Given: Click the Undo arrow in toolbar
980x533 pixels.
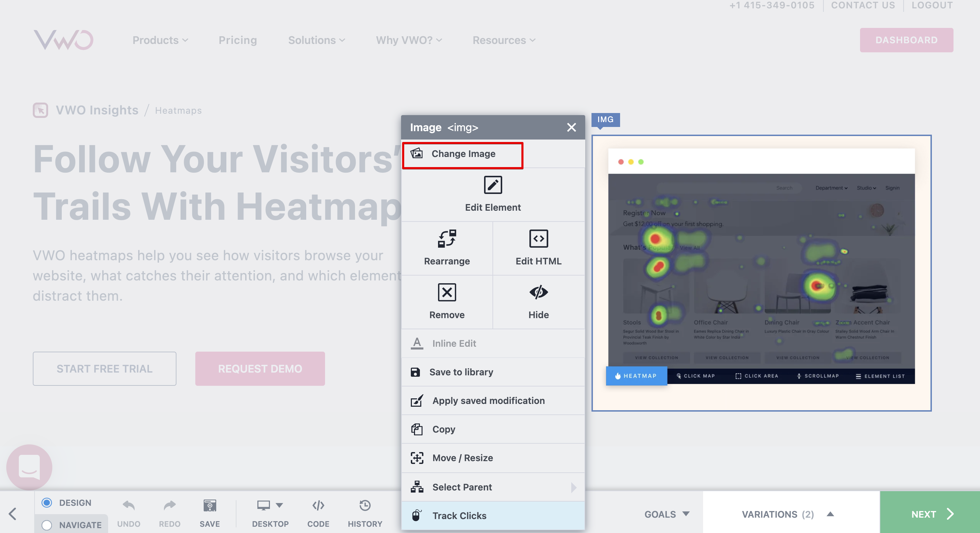Looking at the screenshot, I should 129,505.
